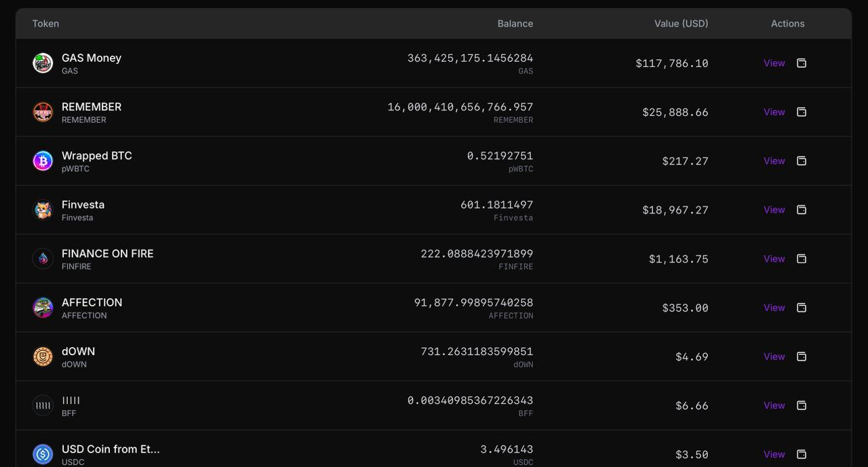The height and width of the screenshot is (467, 868).
Task: Click balance 3.496143
Action: [x=507, y=449]
